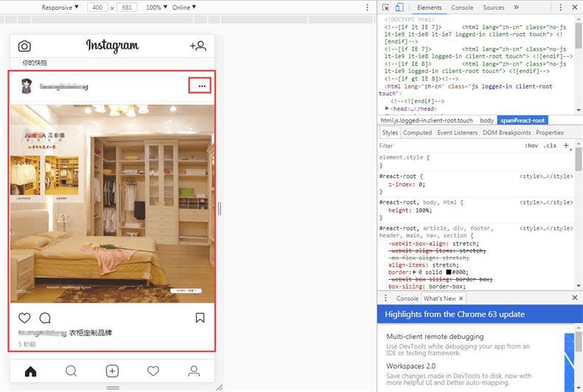Show more DevTools tabs chevron
Screen dimensions: 583x392
516,7
